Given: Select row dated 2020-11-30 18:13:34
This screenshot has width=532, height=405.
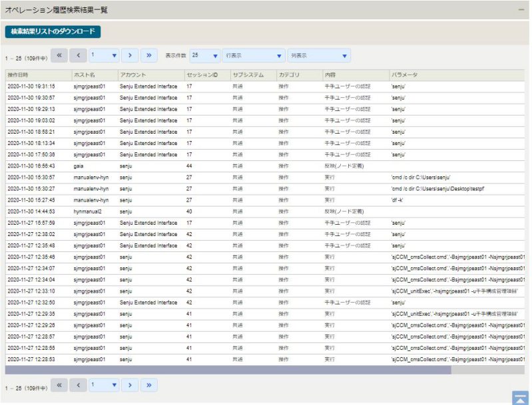Looking at the screenshot, I should [x=265, y=144].
